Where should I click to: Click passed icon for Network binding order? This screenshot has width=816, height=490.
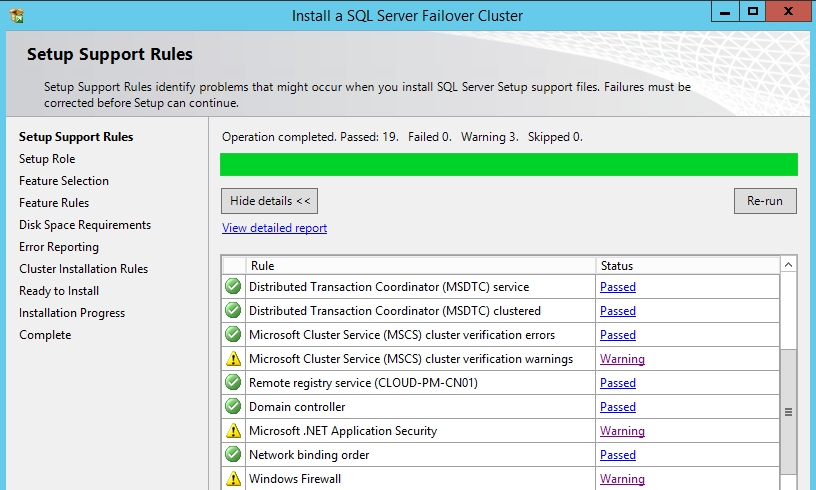point(233,454)
